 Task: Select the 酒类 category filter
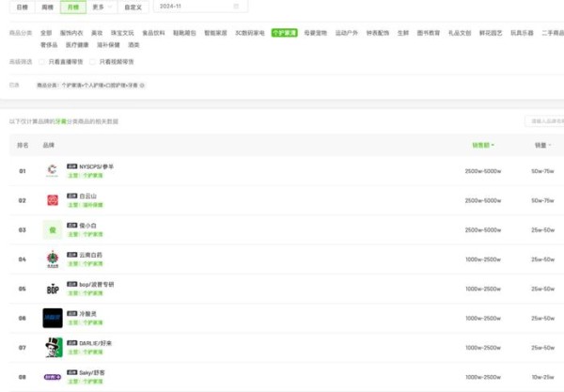pos(133,45)
